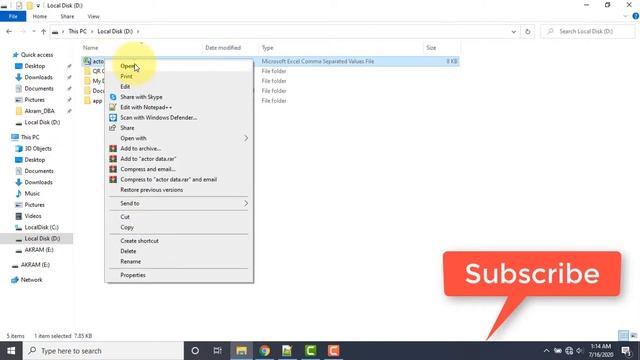Open Cortana circle icon on taskbar
Image resolution: width=640 pixels, height=360 pixels.
tap(195, 351)
